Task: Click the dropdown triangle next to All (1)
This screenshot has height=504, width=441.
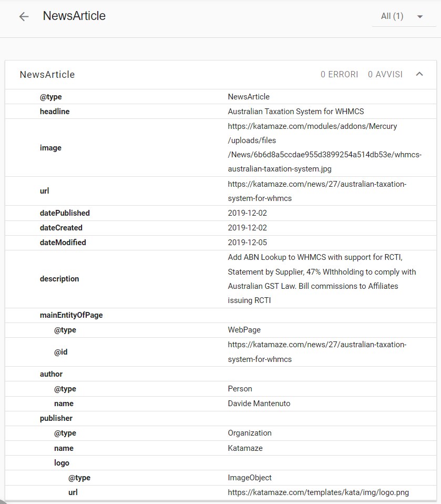Action: pos(420,17)
